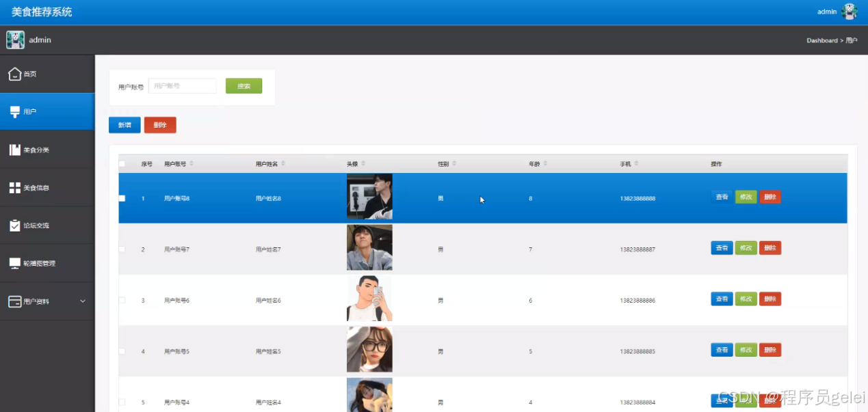Viewport: 868px width, 412px height.
Task: Click the 论坛交流 clipboard icon
Action: click(14, 225)
